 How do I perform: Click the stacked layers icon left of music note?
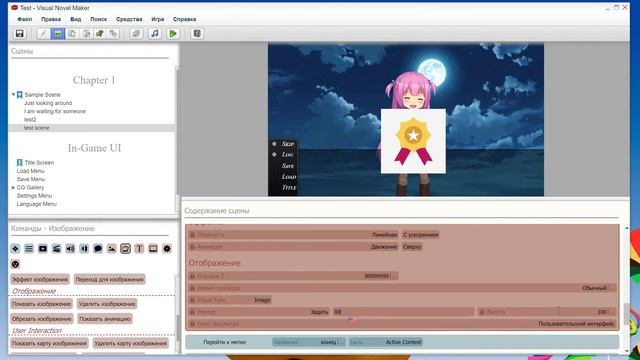pos(136,33)
